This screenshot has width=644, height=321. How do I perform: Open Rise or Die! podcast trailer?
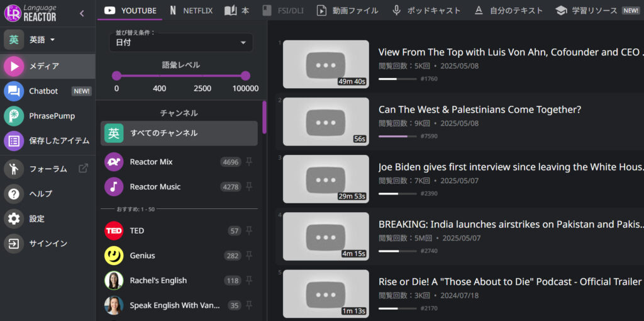point(509,282)
